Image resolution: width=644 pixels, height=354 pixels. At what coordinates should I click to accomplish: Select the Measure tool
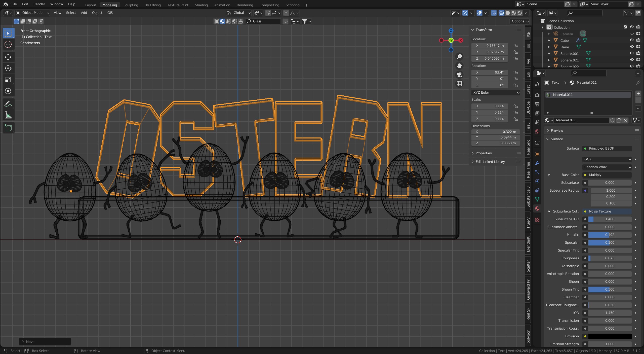click(x=8, y=115)
